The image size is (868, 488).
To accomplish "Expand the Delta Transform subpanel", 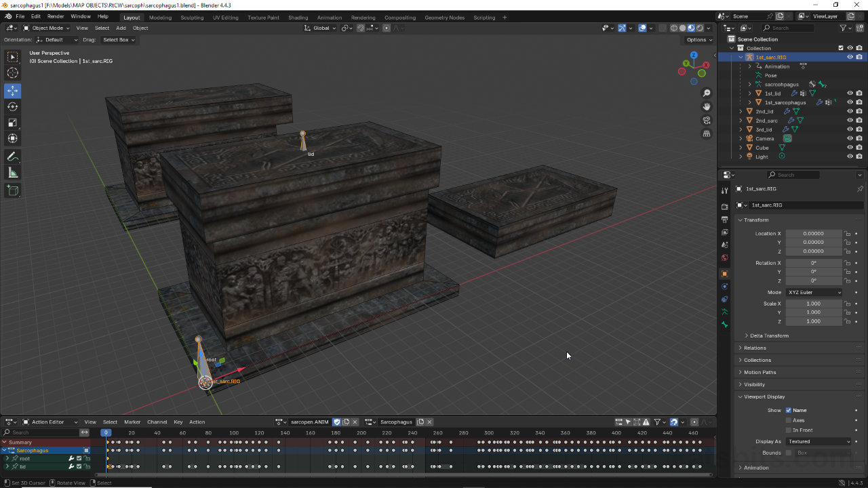I will pos(769,335).
